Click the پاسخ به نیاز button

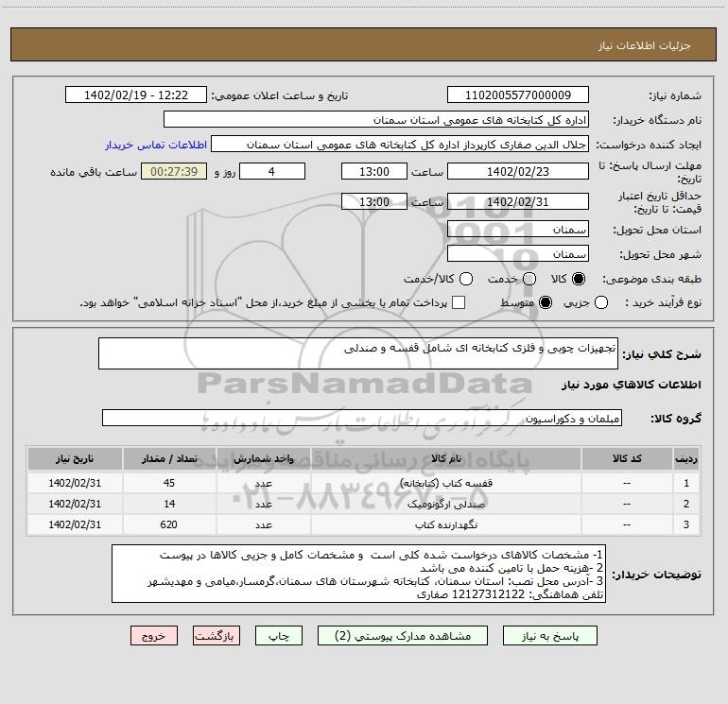point(550,636)
